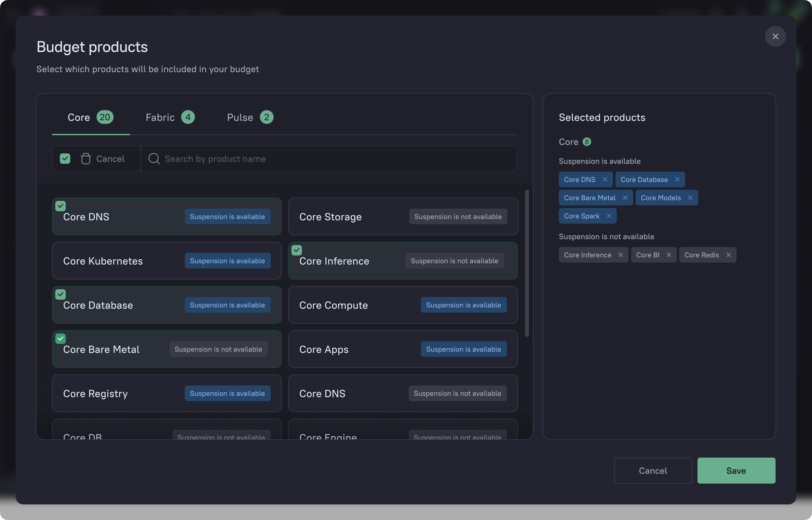This screenshot has width=812, height=520.
Task: Uncheck the Core Inference product checkbox
Action: (x=297, y=250)
